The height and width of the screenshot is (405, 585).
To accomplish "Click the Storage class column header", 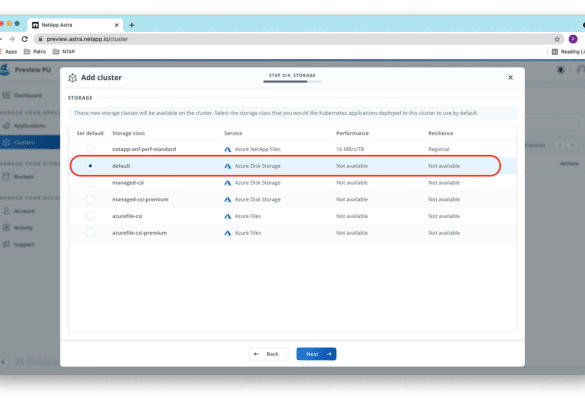I will tap(128, 133).
